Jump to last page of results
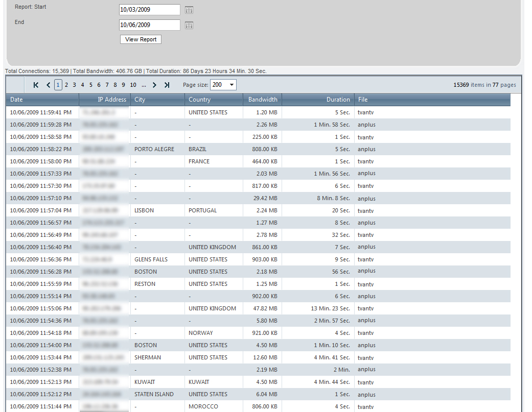The width and height of the screenshot is (532, 412). [x=167, y=85]
